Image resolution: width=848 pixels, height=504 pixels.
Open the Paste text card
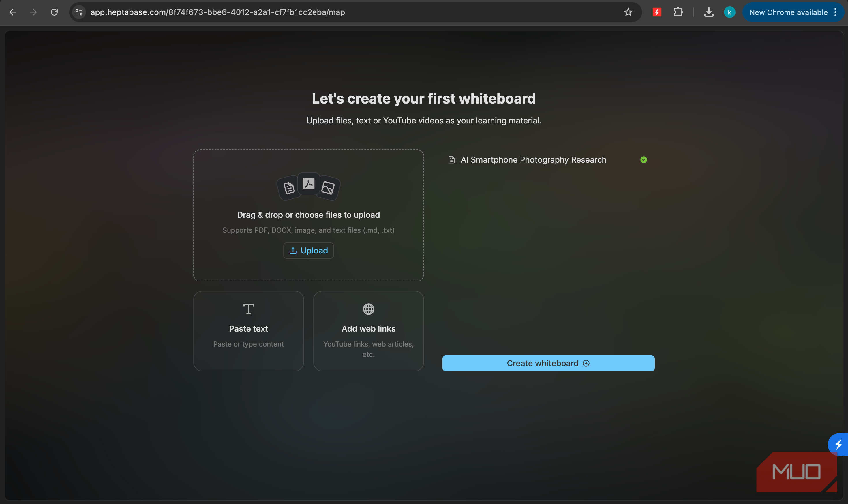point(248,331)
